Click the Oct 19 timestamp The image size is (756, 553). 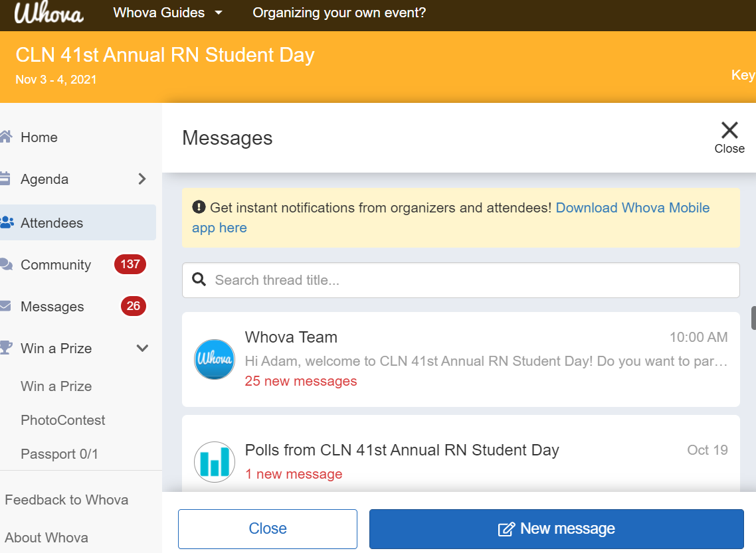(708, 450)
